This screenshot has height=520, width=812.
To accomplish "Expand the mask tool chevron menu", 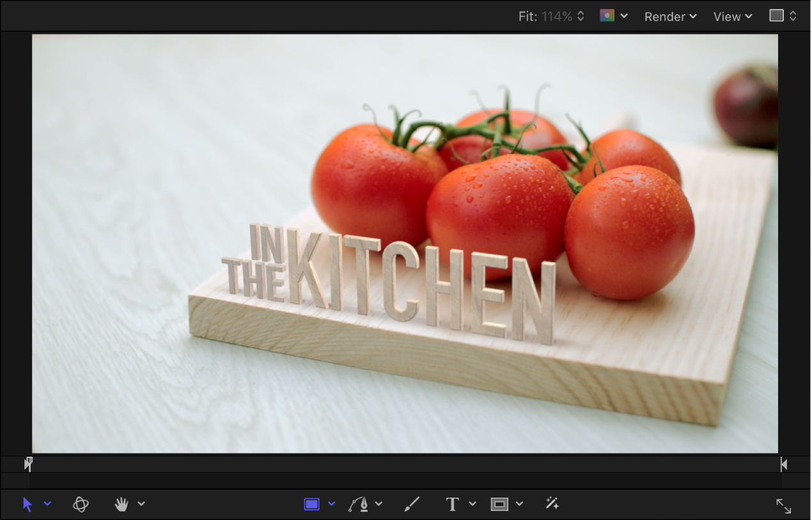I will pos(519,504).
